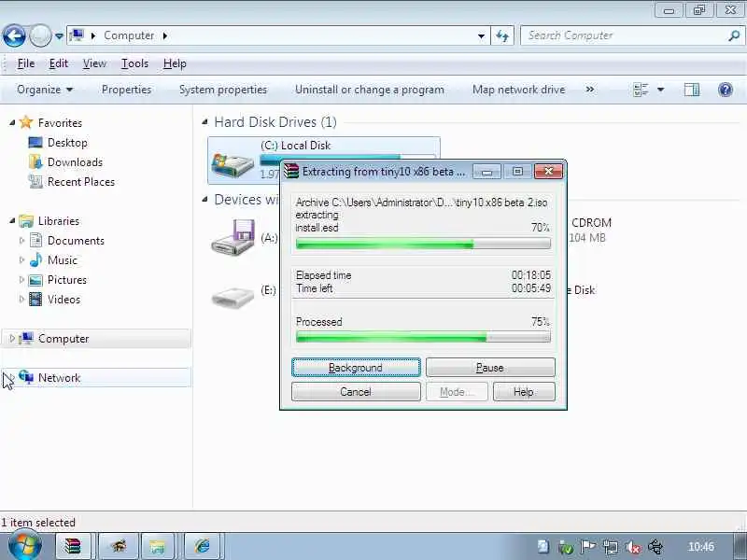Click the taskbar clock showing 10:46
Image resolution: width=747 pixels, height=560 pixels.
point(701,547)
